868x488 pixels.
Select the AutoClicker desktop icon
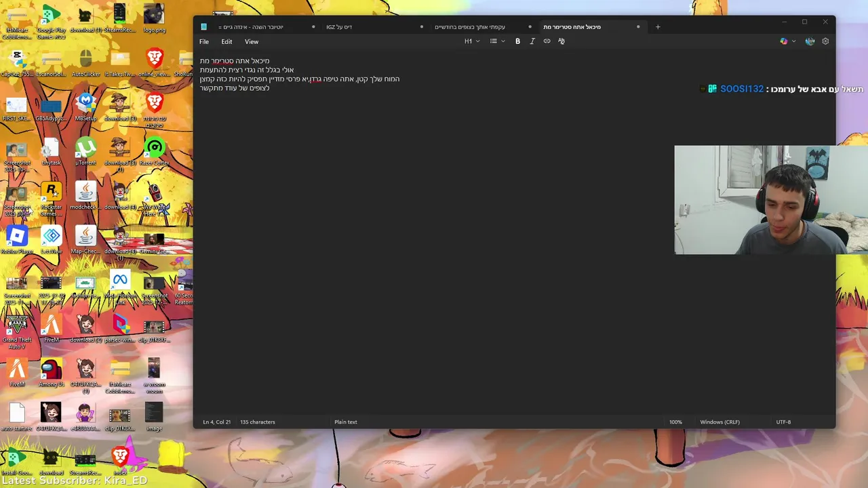(x=85, y=63)
